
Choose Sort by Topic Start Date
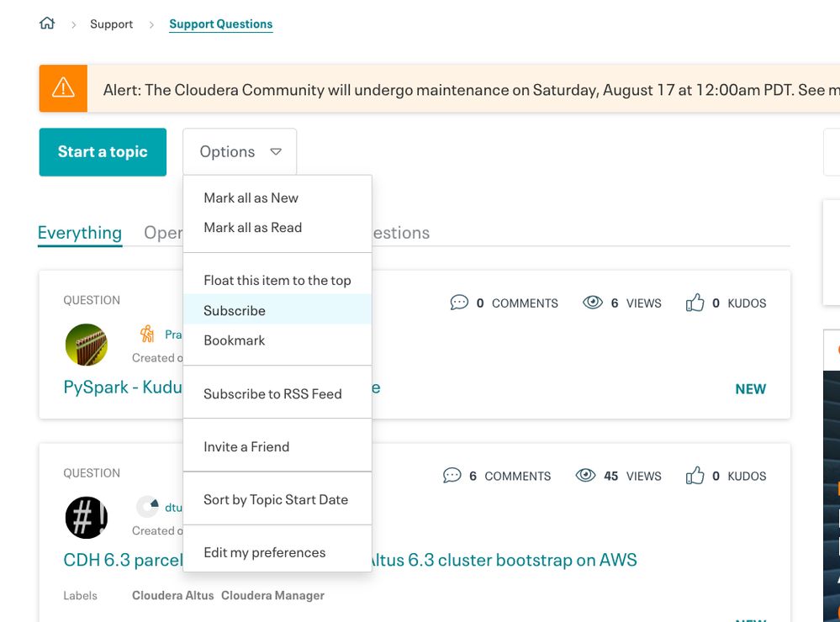275,499
